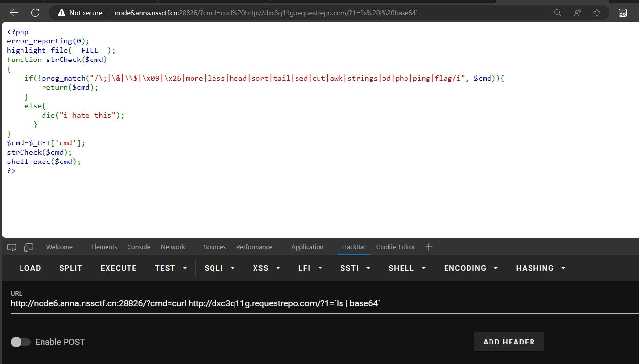Add a new DevTools tab with plus icon
Image resolution: width=639 pixels, height=364 pixels.
click(x=429, y=247)
